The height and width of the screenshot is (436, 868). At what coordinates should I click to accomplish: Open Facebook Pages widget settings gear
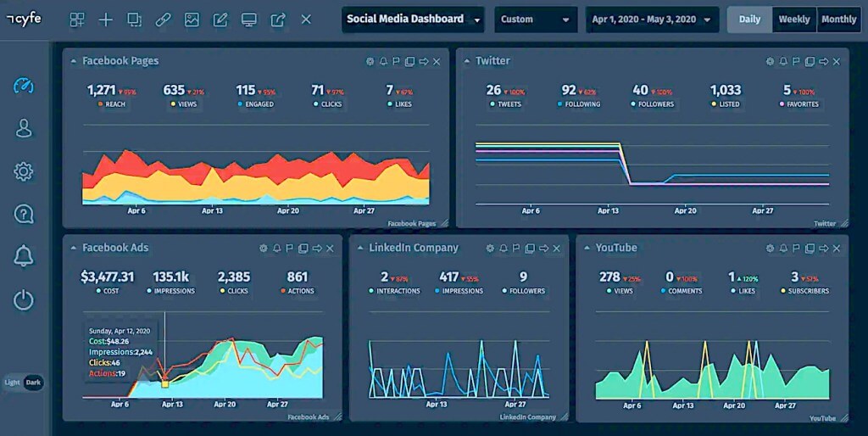coord(370,61)
